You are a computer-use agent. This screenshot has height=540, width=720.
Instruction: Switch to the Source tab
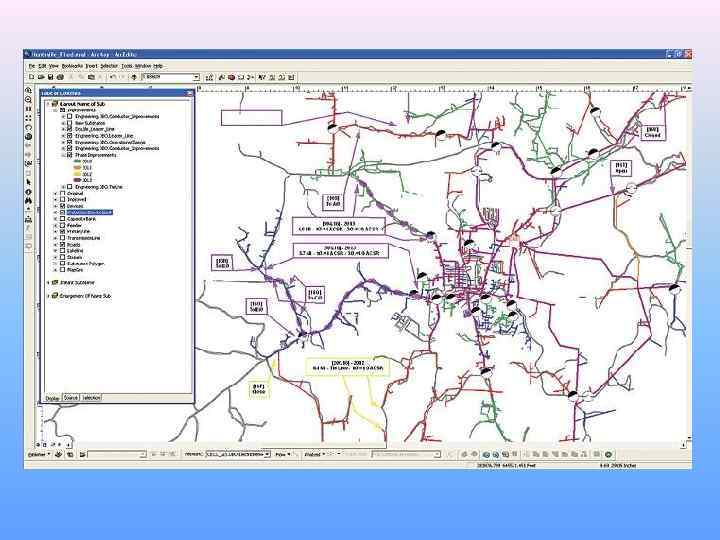pos(71,398)
